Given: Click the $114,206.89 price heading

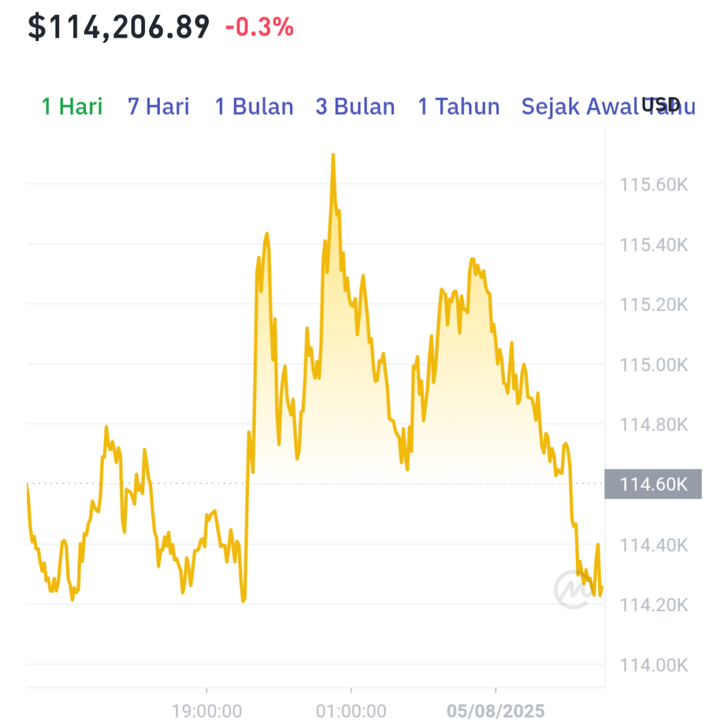Looking at the screenshot, I should 117,27.
